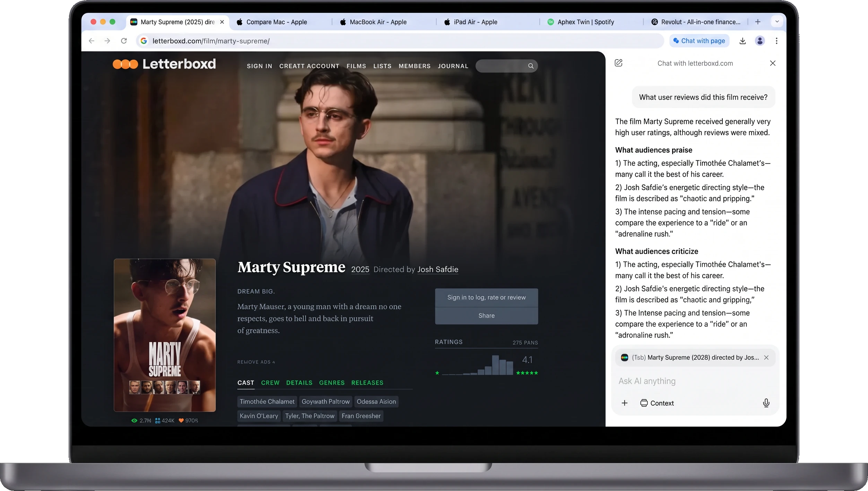Click the Chat with page button
This screenshot has width=868, height=491.
tap(699, 41)
